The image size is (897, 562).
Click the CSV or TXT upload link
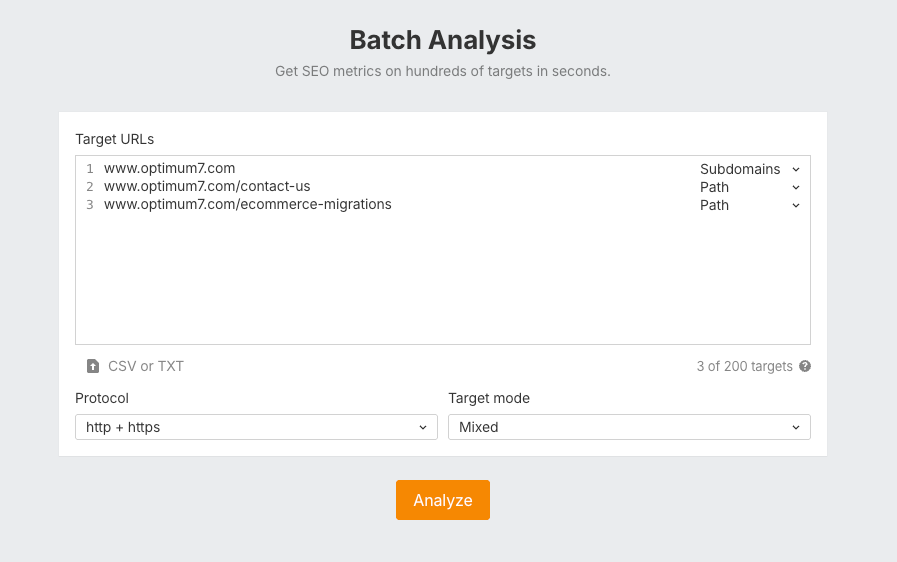pos(135,366)
